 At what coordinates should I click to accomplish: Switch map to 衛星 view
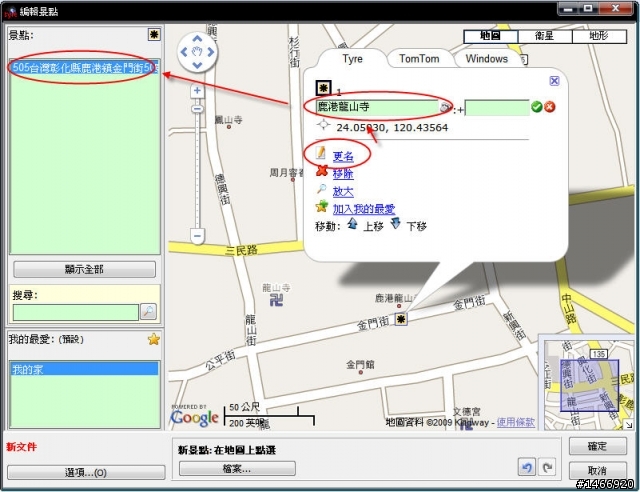click(x=545, y=36)
